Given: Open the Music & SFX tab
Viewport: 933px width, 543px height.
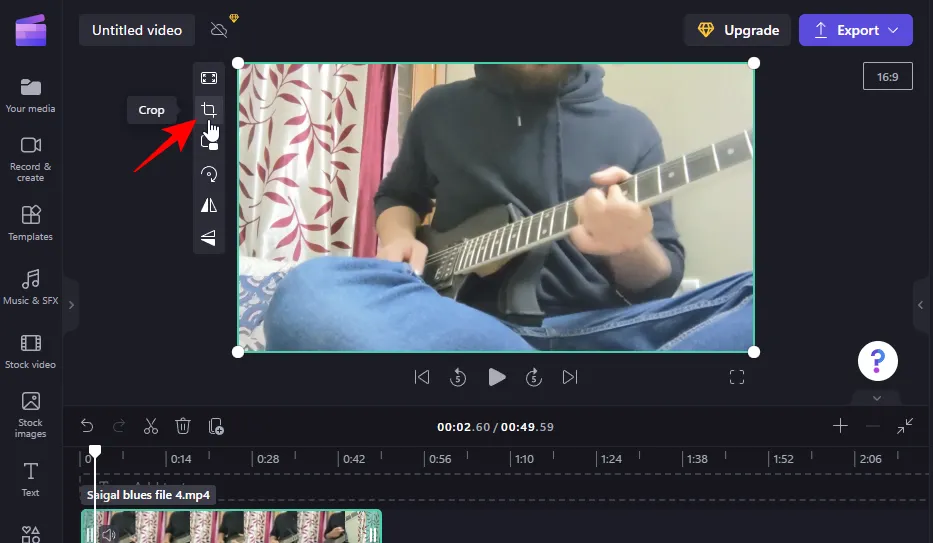Looking at the screenshot, I should [31, 286].
